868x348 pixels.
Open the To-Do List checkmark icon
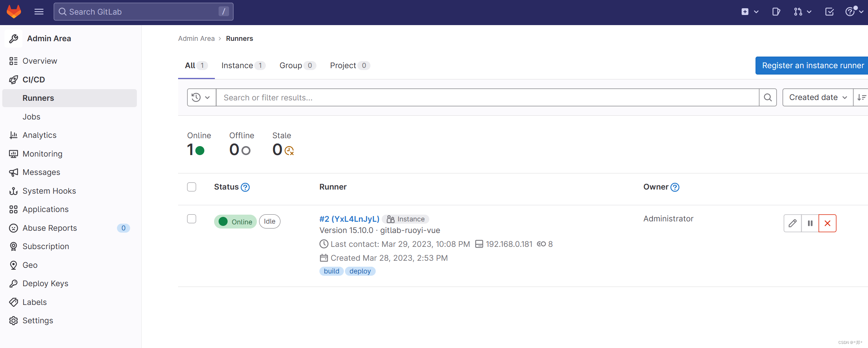click(829, 12)
